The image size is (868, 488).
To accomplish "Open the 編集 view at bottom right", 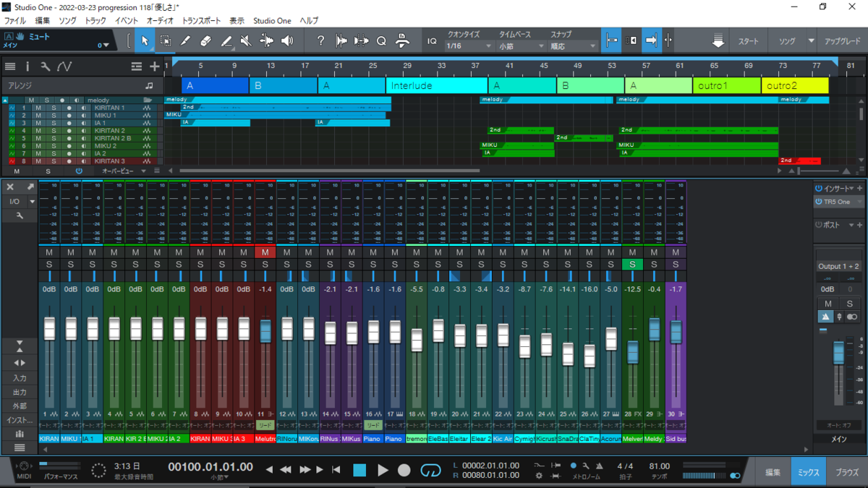I will [x=773, y=472].
